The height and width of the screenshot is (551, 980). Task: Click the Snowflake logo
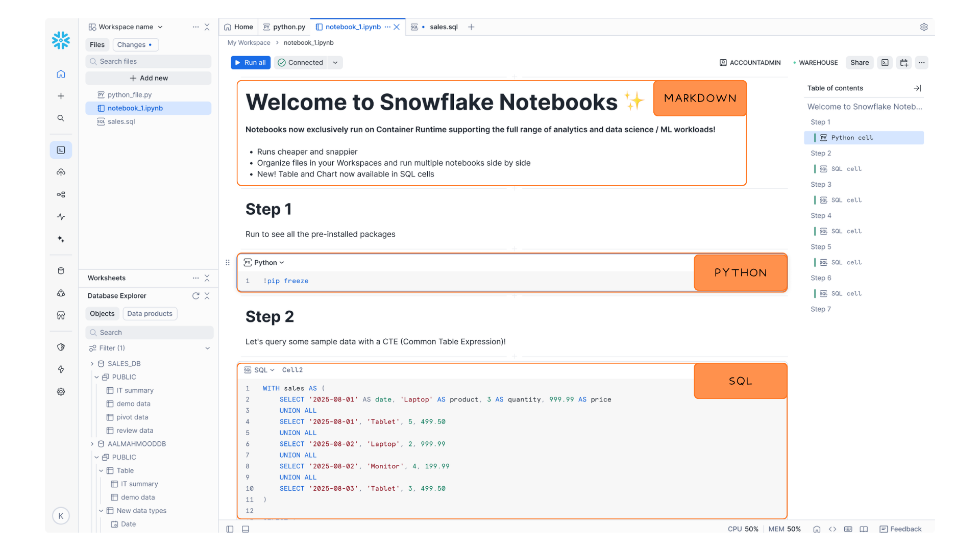(61, 40)
